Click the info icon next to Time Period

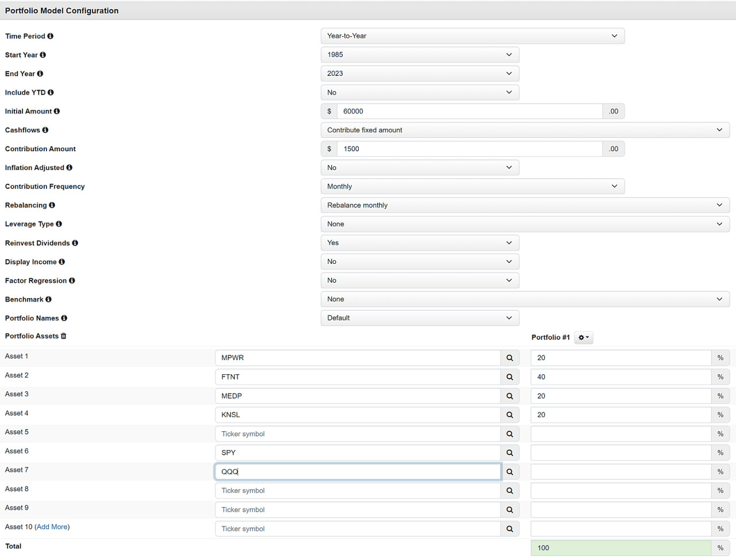click(51, 36)
